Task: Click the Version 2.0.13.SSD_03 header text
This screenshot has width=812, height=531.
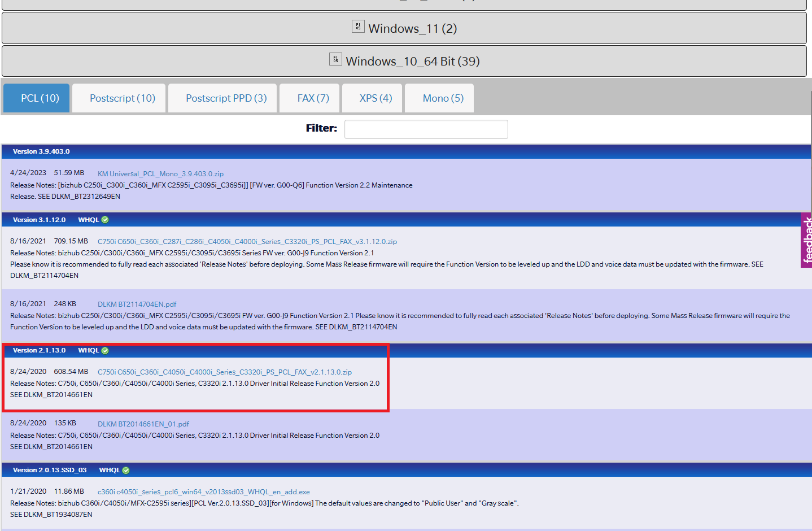Action: click(50, 470)
